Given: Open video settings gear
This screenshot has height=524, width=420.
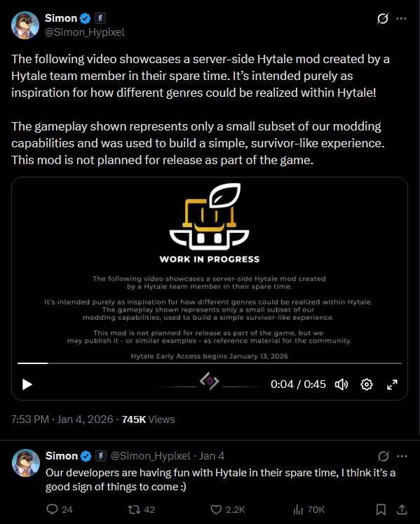Looking at the screenshot, I should tap(367, 384).
